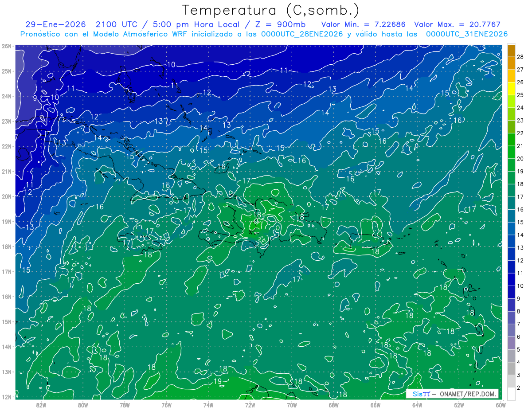The image size is (532, 411).
Task: Click latitude axis label "26N"
Action: (7, 46)
